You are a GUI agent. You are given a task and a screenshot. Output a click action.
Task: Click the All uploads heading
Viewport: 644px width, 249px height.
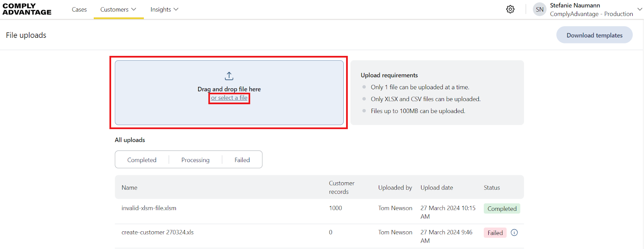pyautogui.click(x=130, y=140)
